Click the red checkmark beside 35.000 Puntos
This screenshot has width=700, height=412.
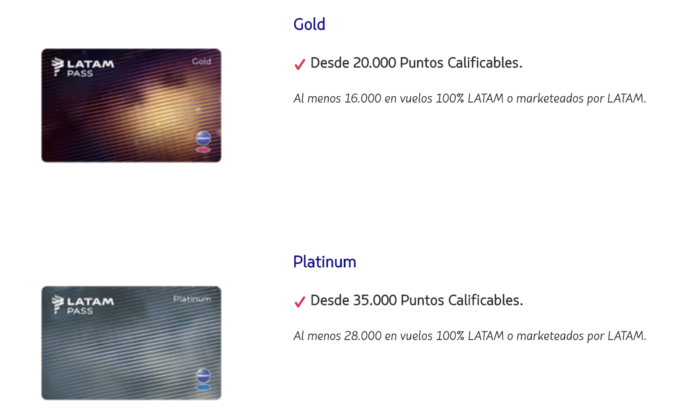click(300, 302)
